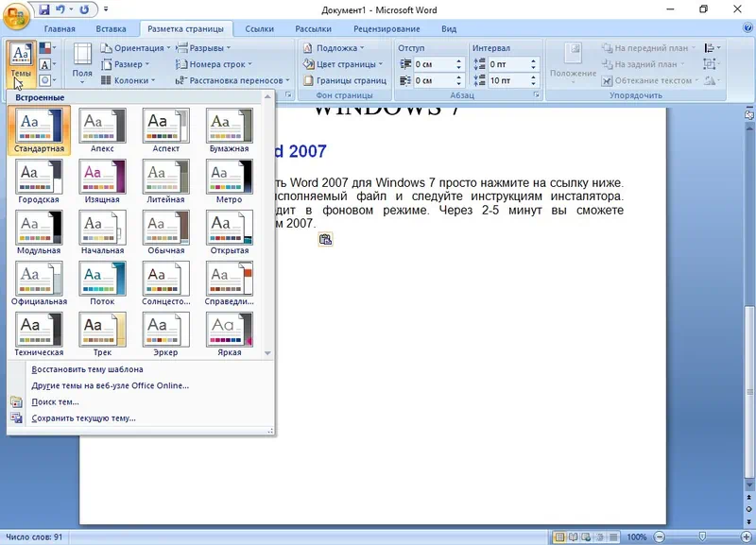Viewport: 756px width, 545px height.
Task: Click the paste options icon in document
Action: pyautogui.click(x=325, y=240)
